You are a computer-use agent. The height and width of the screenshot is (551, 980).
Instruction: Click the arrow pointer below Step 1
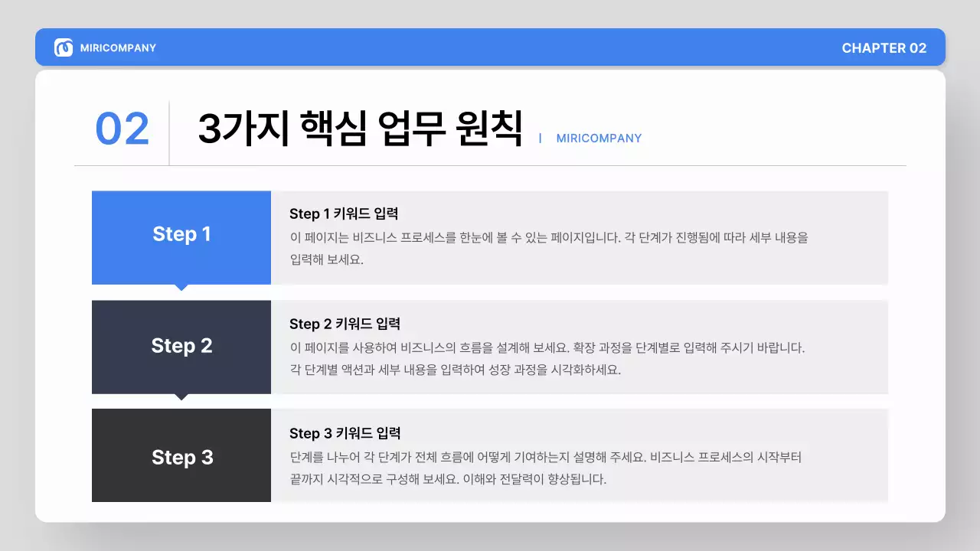[x=181, y=286]
